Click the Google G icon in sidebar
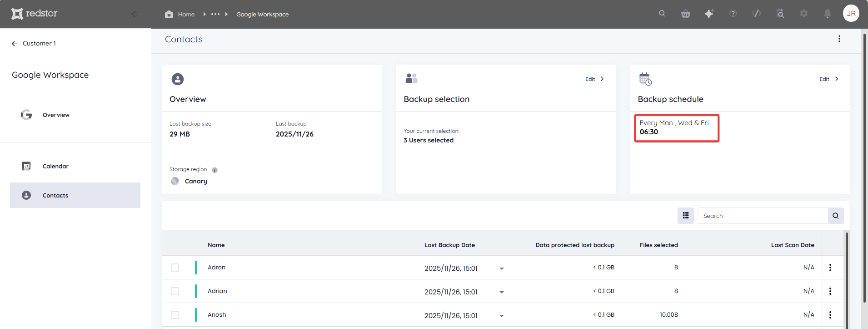 pyautogui.click(x=26, y=115)
